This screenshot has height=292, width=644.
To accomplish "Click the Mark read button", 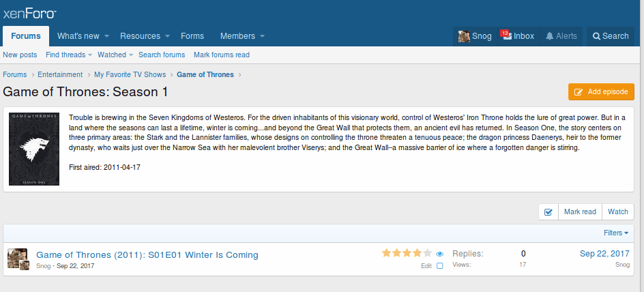I will (x=580, y=212).
